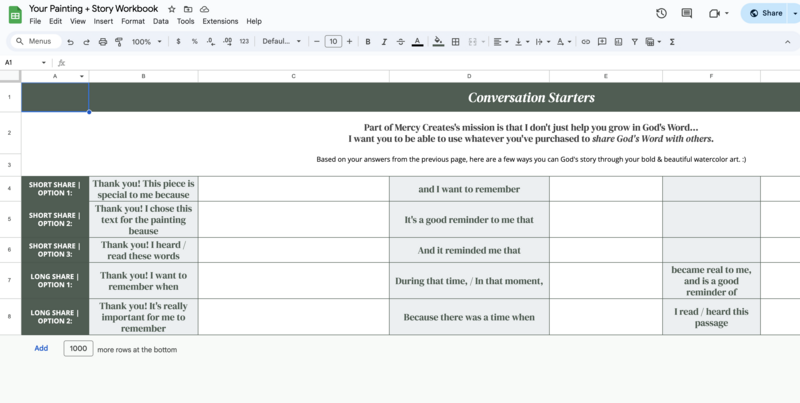Open the Edit menu
This screenshot has width=800, height=403.
(x=55, y=21)
